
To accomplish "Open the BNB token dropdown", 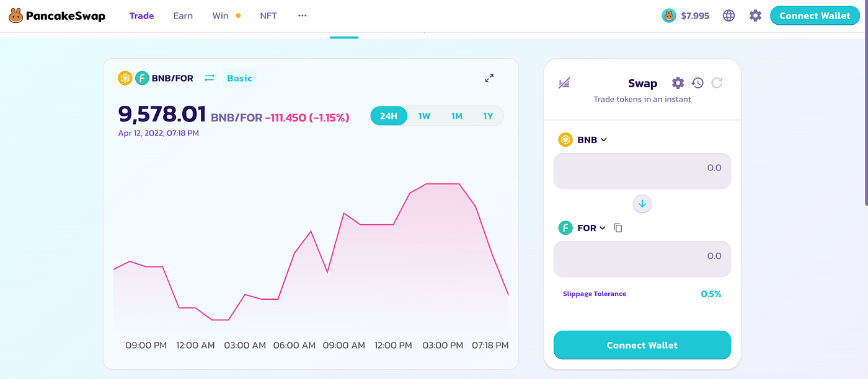I will [x=583, y=140].
